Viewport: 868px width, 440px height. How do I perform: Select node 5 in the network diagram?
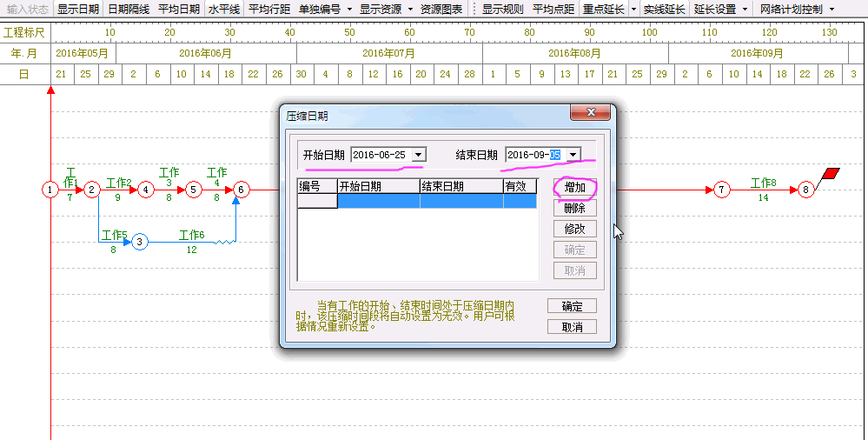tap(193, 190)
